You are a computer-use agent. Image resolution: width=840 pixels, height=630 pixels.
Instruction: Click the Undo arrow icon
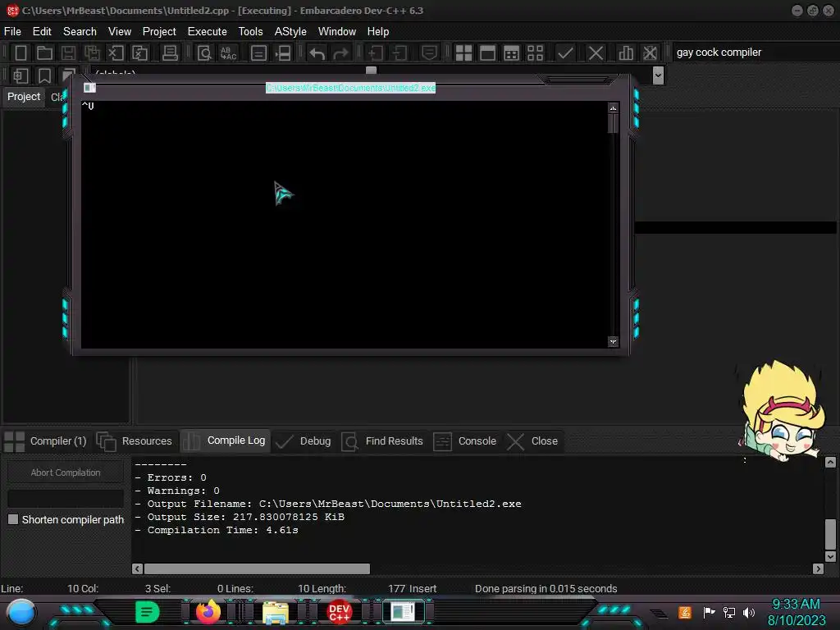click(317, 52)
